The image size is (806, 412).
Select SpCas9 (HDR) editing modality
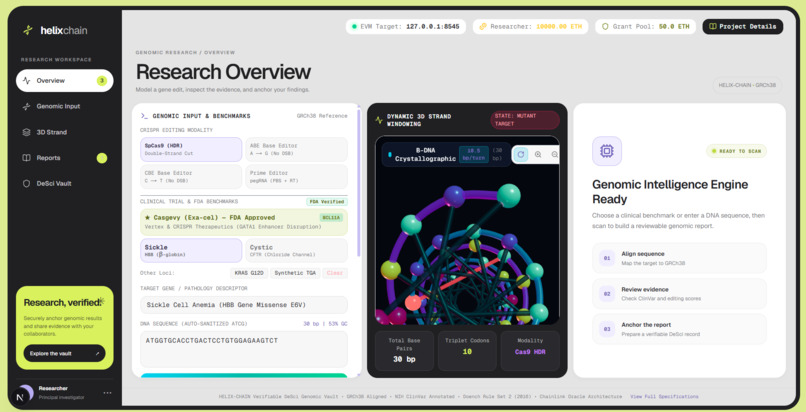tap(191, 149)
